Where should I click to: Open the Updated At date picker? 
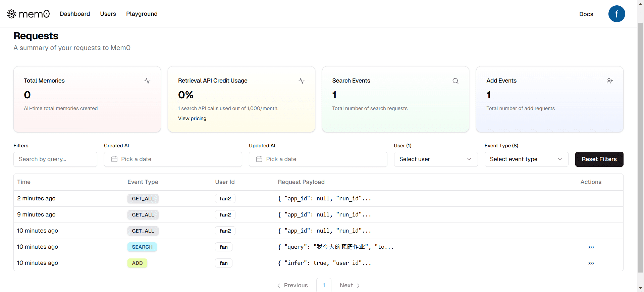pyautogui.click(x=318, y=159)
